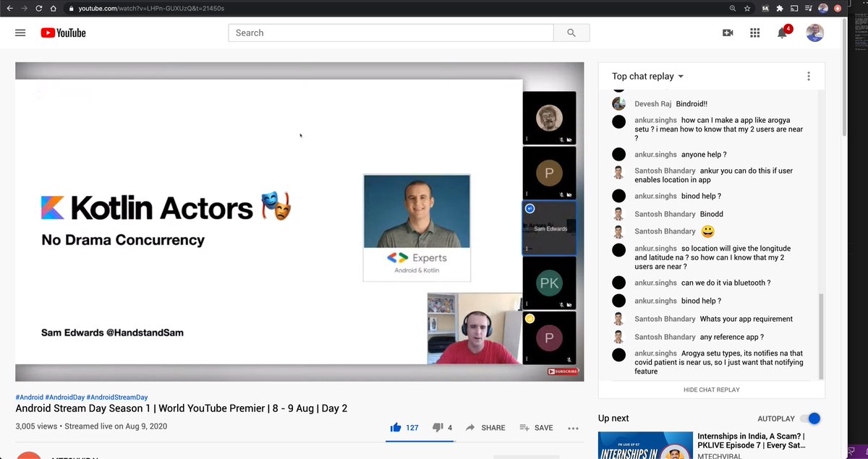Click 'any reference app ?' chat message
Screen dimensions: 868x459
732,337
